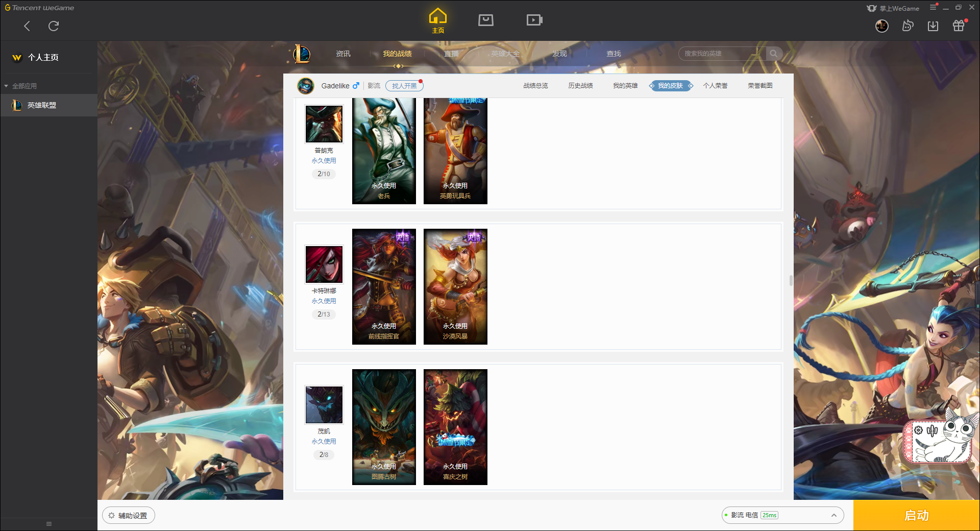980x531 pixels.
Task: Open the gift box icon
Action: (959, 26)
